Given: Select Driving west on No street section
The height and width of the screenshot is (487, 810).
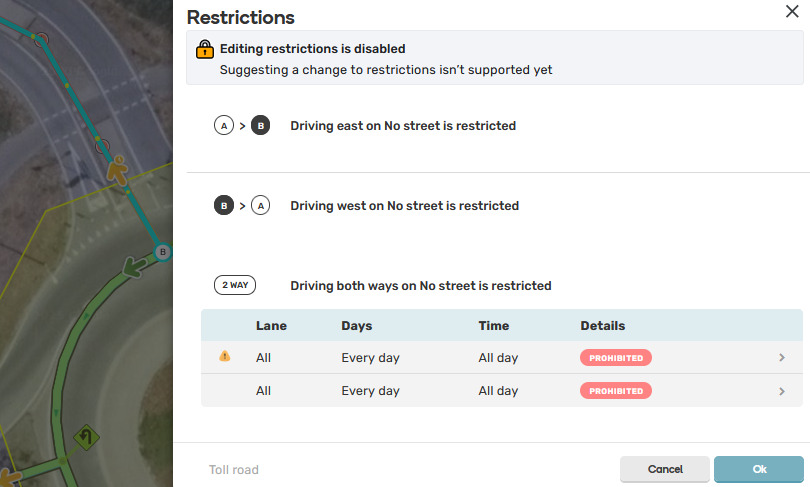Looking at the screenshot, I should click(x=404, y=206).
